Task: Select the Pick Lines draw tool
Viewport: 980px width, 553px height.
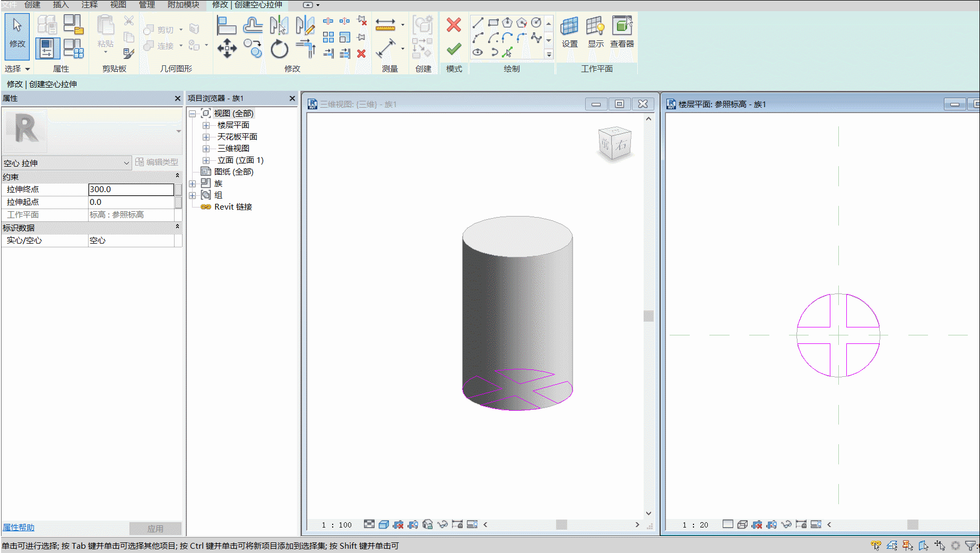Action: click(x=507, y=52)
